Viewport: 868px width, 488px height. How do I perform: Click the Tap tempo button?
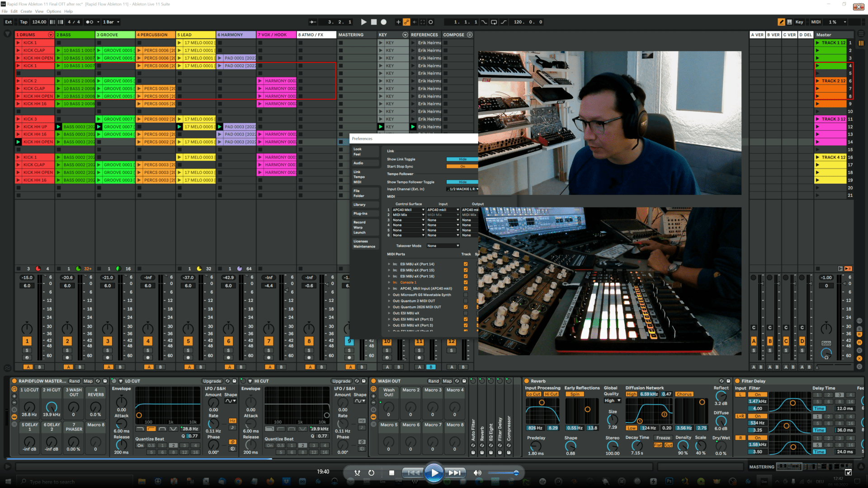click(x=24, y=22)
